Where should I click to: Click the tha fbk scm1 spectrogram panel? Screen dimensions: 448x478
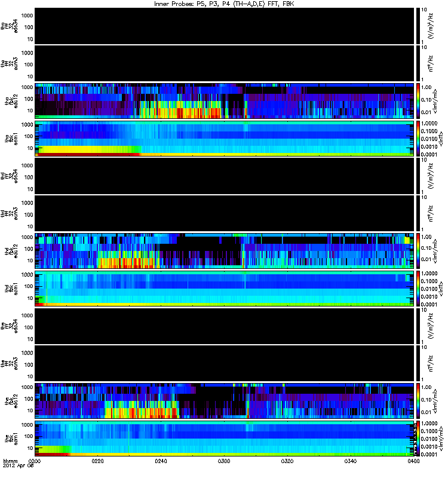click(x=224, y=139)
